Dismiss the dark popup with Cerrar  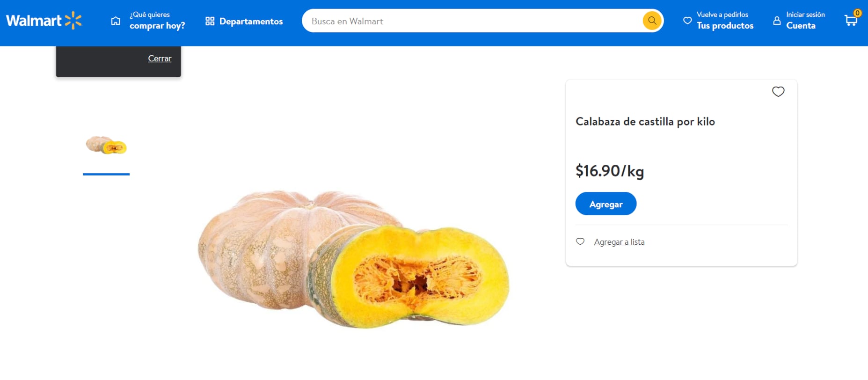(160, 58)
